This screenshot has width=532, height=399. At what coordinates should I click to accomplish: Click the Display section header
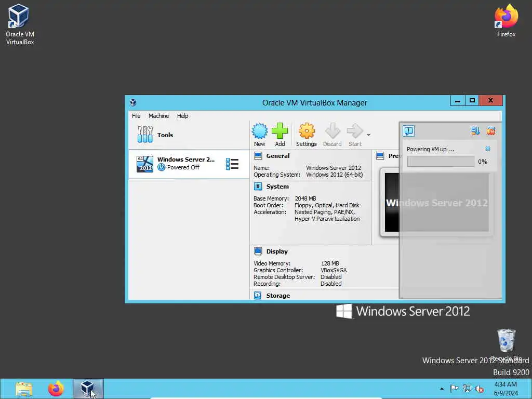click(x=277, y=251)
